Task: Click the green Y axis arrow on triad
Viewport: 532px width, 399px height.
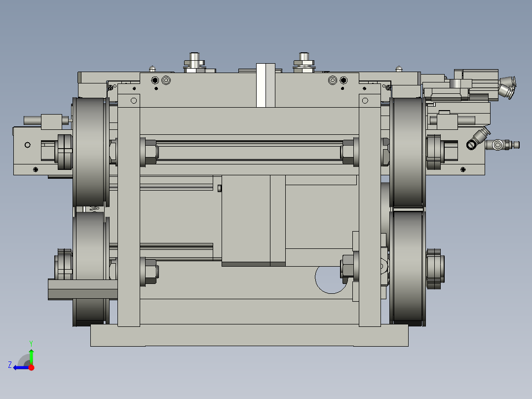Action: 31,357
